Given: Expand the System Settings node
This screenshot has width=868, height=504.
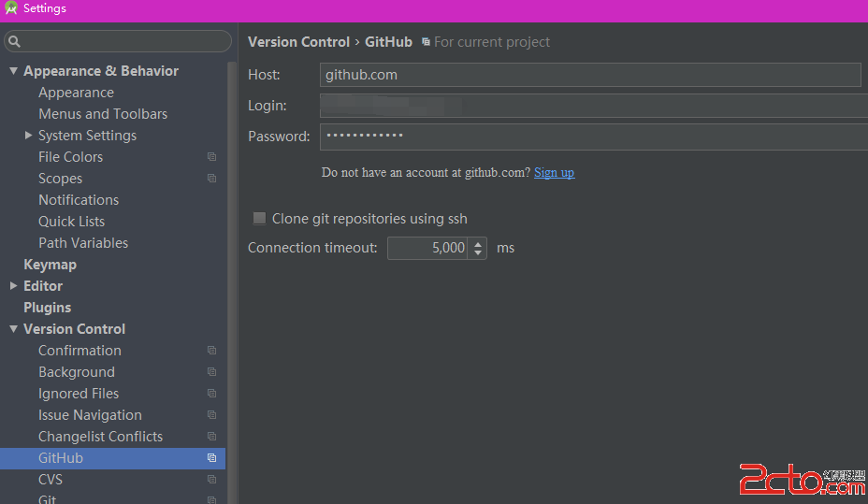Looking at the screenshot, I should 28,135.
